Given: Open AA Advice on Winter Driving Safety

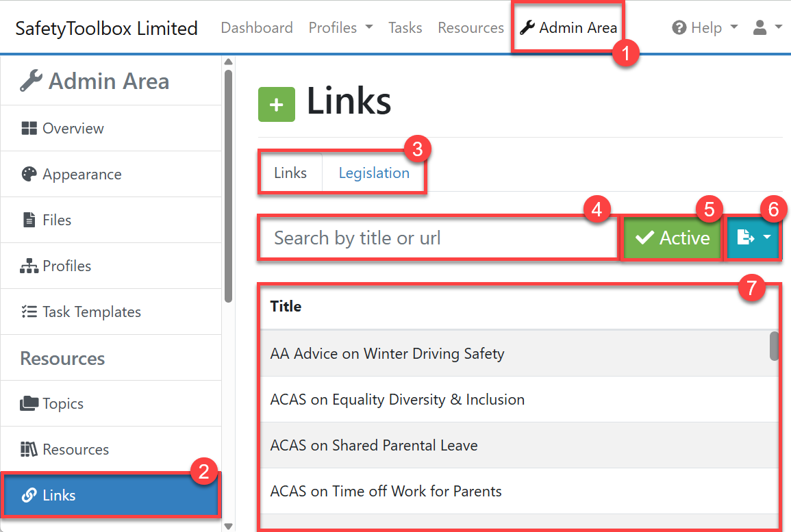Looking at the screenshot, I should 387,354.
